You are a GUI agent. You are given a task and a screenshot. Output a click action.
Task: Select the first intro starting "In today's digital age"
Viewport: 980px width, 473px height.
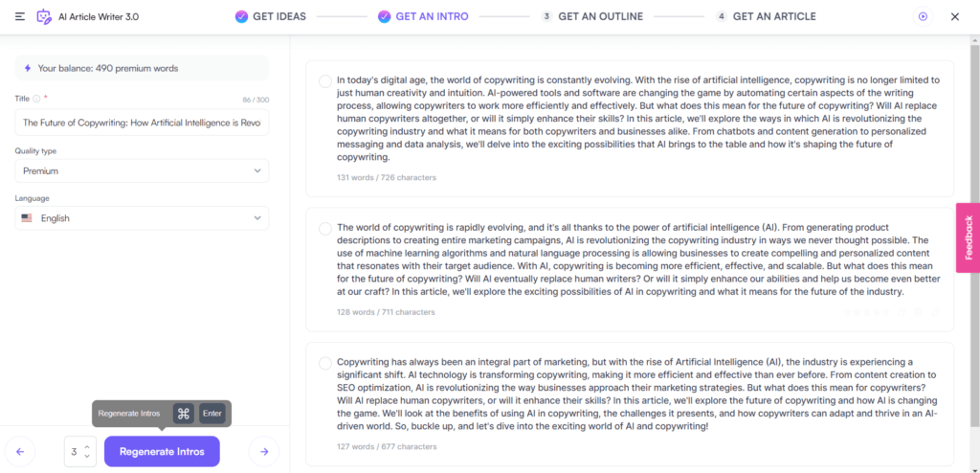click(x=325, y=81)
